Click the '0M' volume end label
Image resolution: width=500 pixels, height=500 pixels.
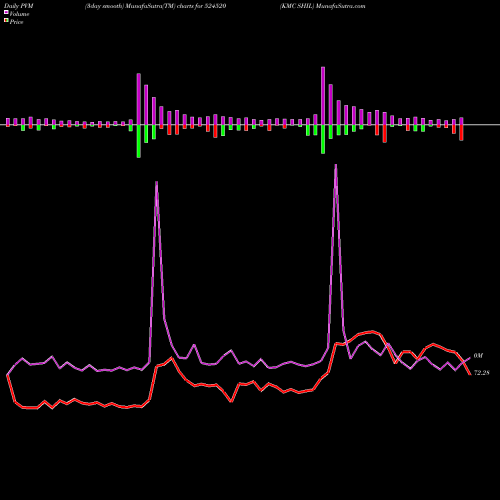[x=478, y=356]
